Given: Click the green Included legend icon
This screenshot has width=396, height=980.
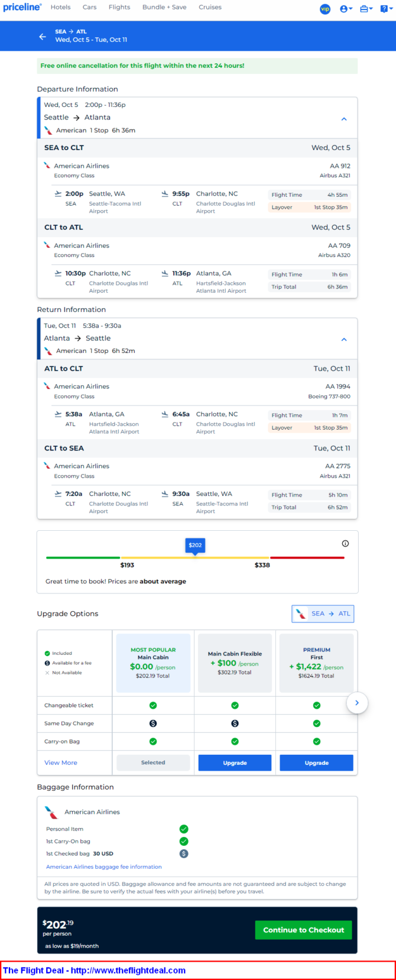Looking at the screenshot, I should point(47,653).
